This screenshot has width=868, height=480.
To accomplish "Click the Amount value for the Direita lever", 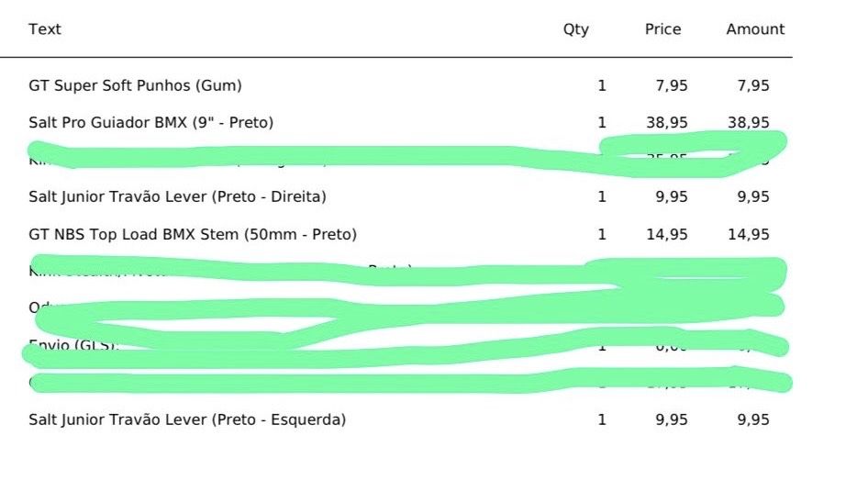I will pyautogui.click(x=753, y=196).
